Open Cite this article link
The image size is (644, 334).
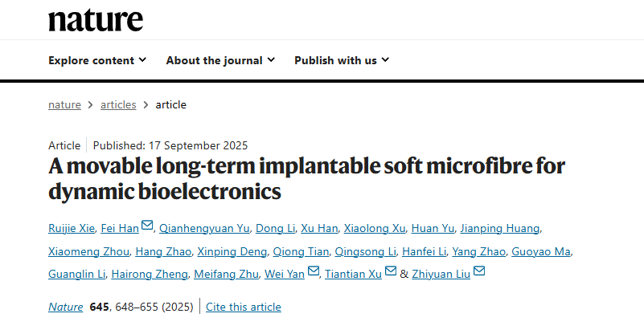244,307
